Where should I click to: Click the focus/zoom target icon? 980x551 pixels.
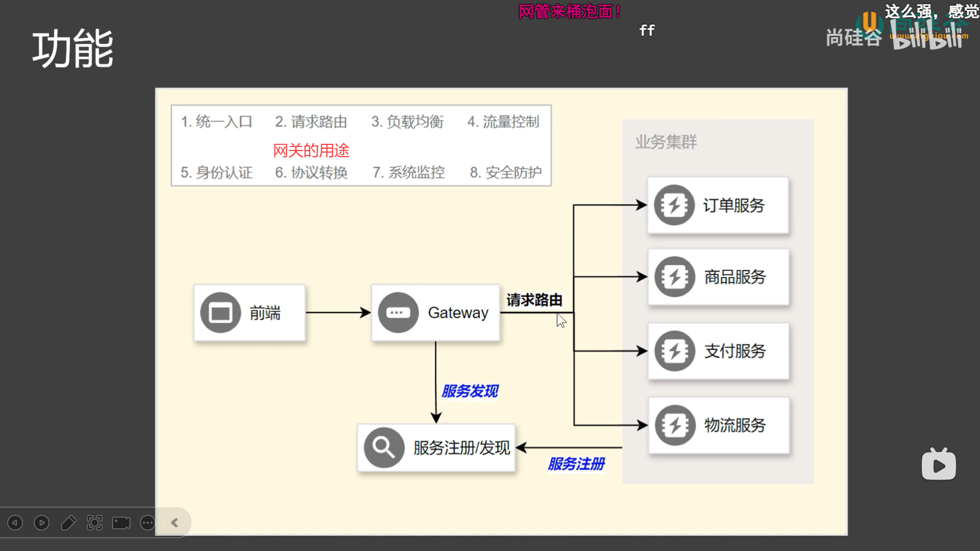[95, 523]
